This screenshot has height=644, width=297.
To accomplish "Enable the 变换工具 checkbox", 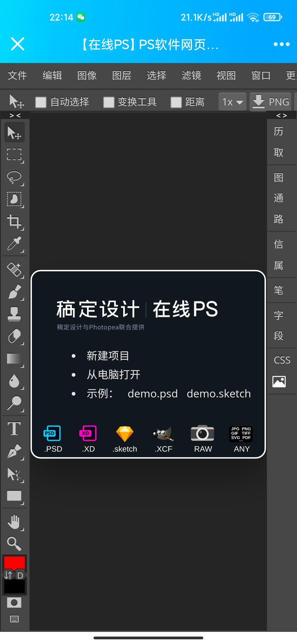I will [x=109, y=102].
